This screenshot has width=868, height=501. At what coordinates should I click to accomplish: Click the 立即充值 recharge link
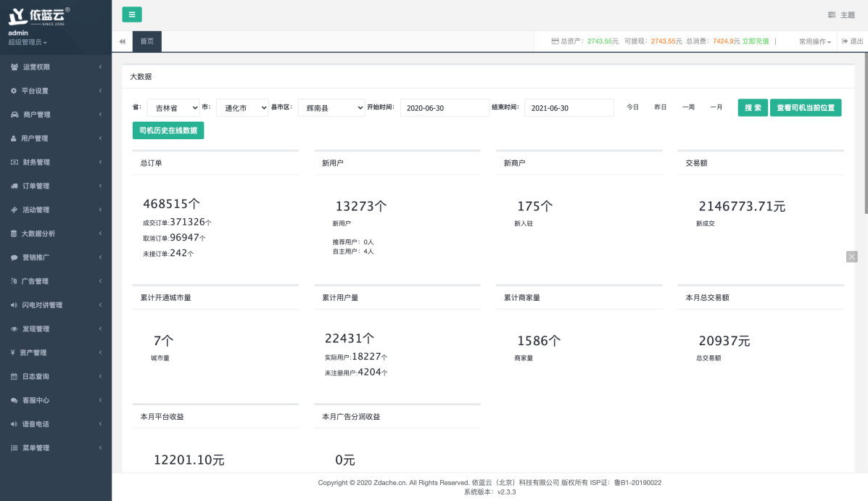[755, 41]
